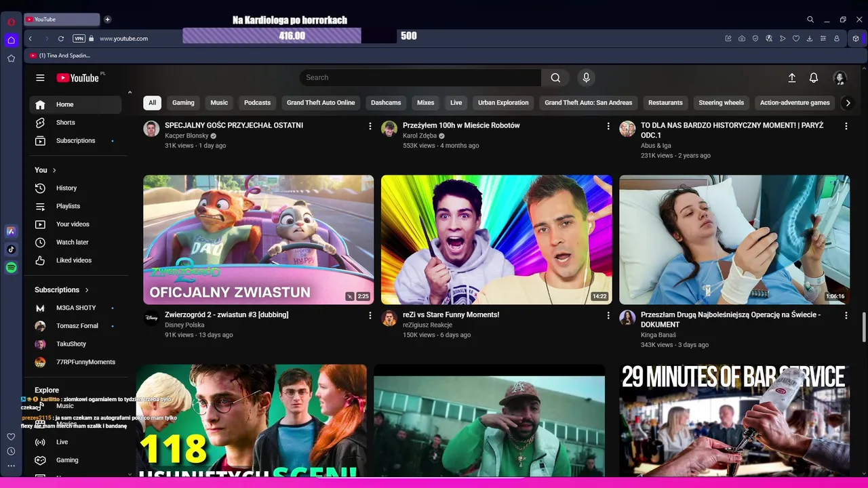
Task: Open Opera easy setup sliders icon
Action: pos(823,39)
